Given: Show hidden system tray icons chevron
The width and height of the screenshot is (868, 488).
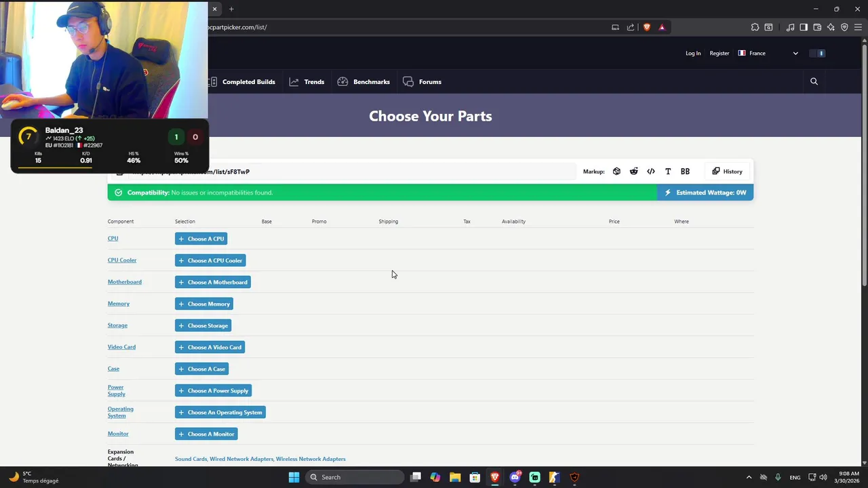Looking at the screenshot, I should pos(749,477).
